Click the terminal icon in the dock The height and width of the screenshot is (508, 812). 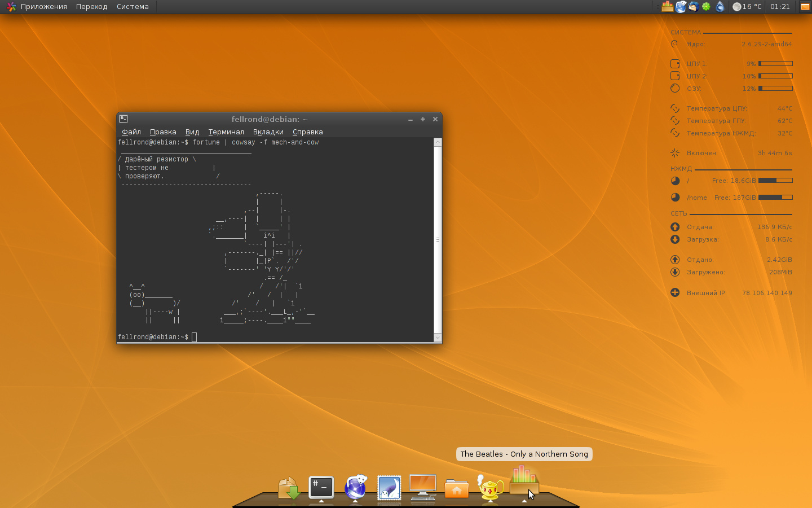pyautogui.click(x=321, y=487)
